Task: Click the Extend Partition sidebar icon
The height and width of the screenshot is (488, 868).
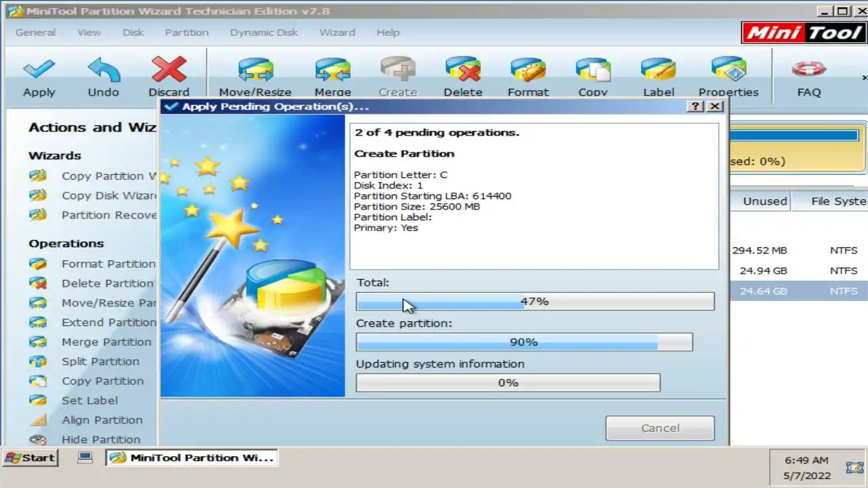Action: pyautogui.click(x=38, y=323)
